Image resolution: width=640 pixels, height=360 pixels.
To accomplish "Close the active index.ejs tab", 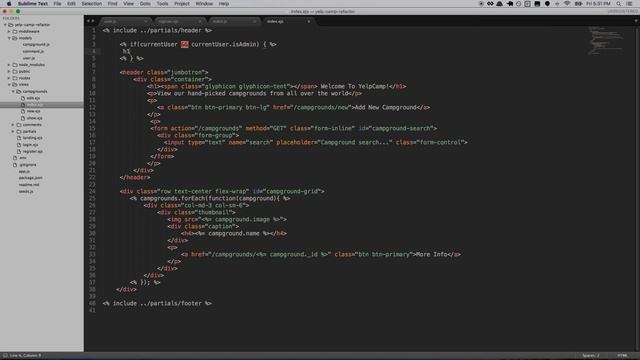I will coord(309,21).
